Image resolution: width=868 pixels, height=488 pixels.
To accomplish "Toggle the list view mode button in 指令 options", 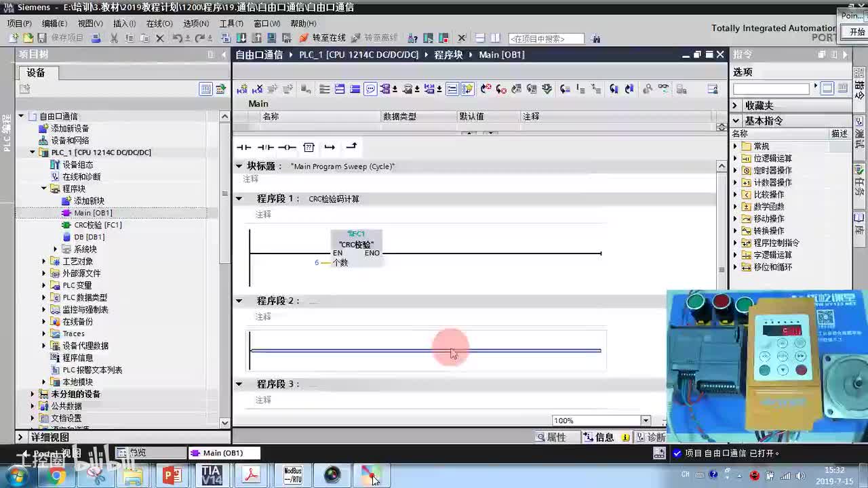I will coord(842,88).
